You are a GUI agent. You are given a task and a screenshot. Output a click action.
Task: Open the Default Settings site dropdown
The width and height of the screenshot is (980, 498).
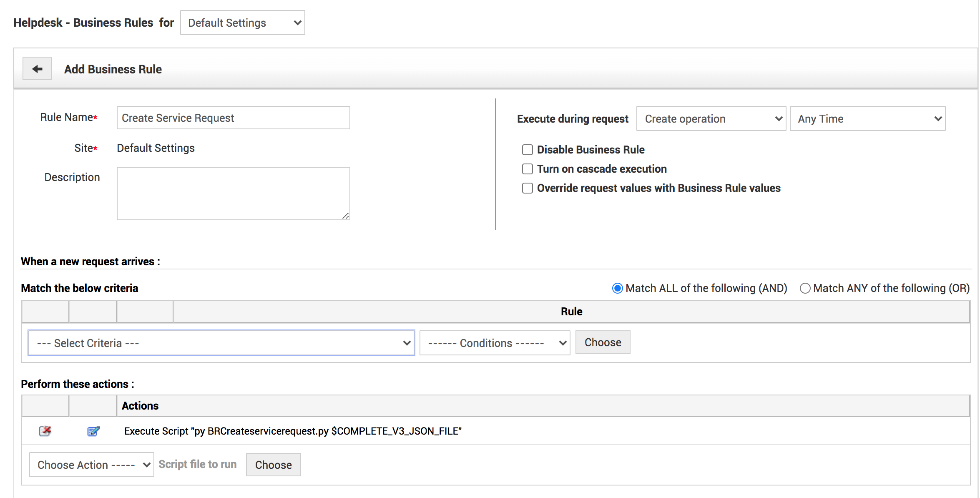click(243, 23)
